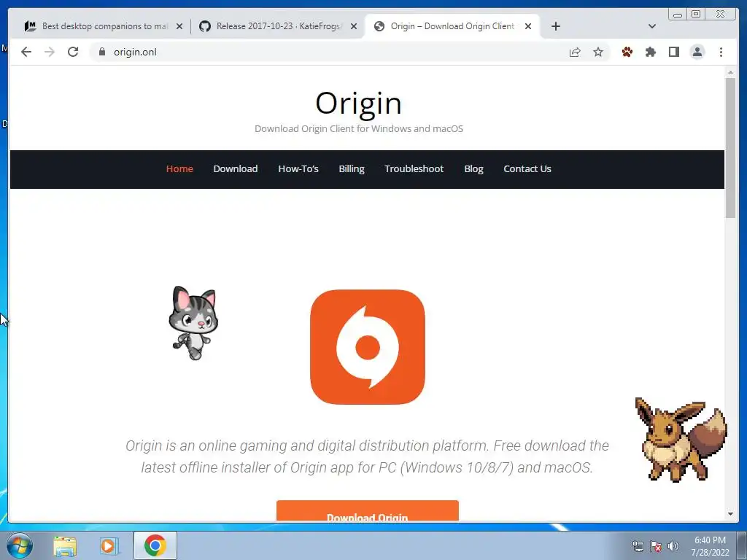The height and width of the screenshot is (560, 747).
Task: Click the page vertical scrollbar thumb
Action: coord(730,147)
